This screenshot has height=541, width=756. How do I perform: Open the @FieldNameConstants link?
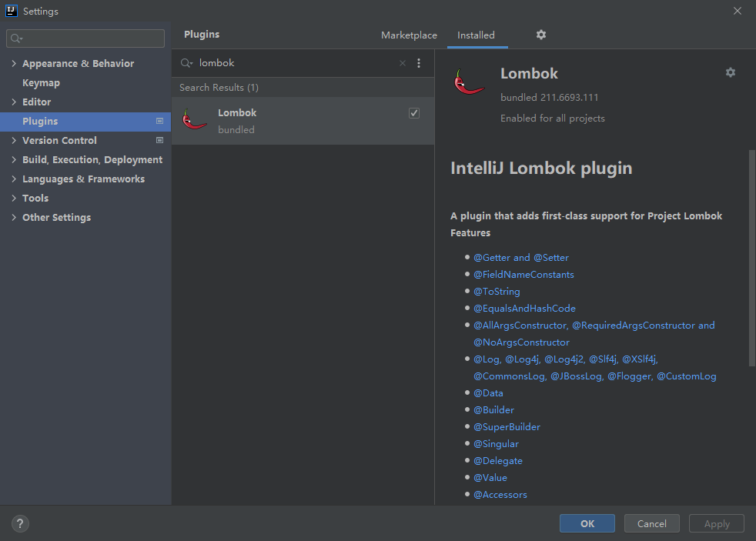pyautogui.click(x=524, y=275)
